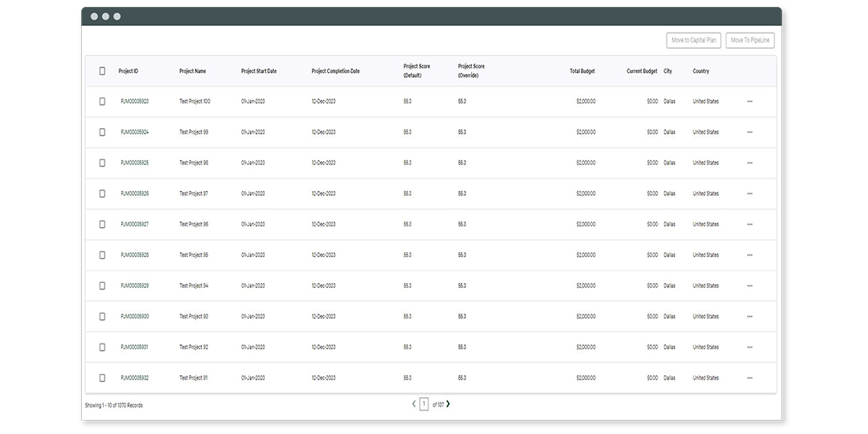Open the row actions menu for Test Project 98
The width and height of the screenshot is (868, 434).
[x=749, y=163]
